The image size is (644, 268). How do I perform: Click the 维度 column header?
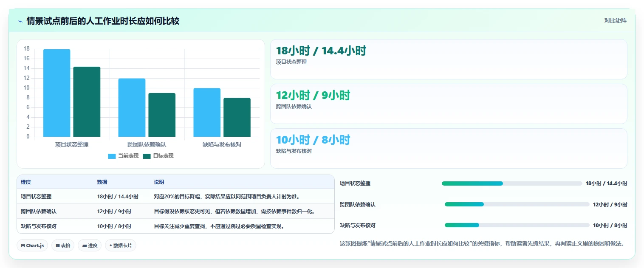pyautogui.click(x=26, y=182)
